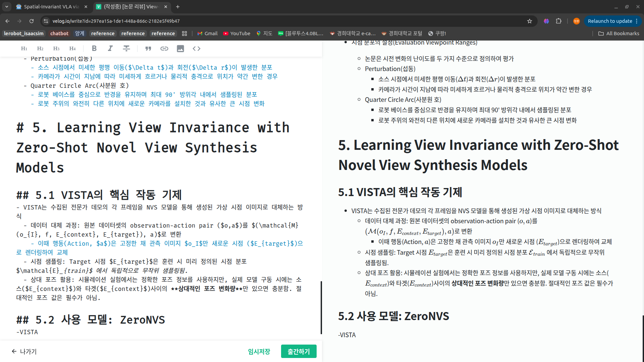Toggle bold formatting in the editor
Viewport: 644px width, 362px height.
tap(94, 49)
